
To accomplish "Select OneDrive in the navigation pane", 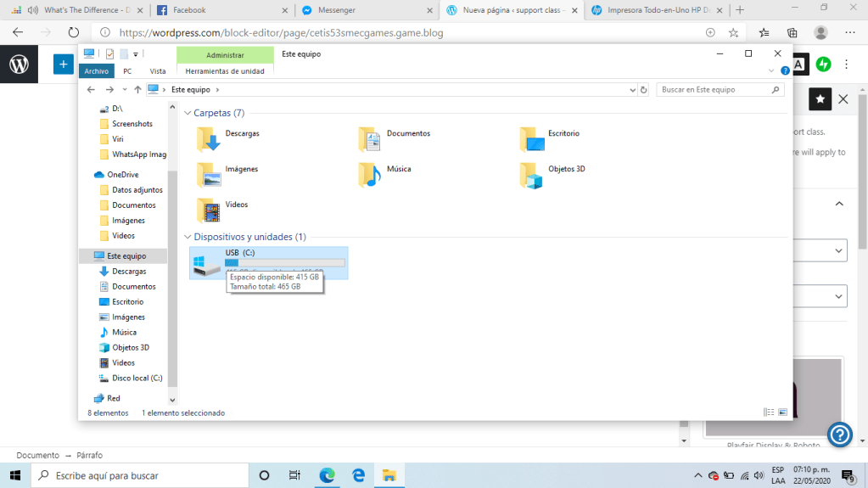I will 122,175.
